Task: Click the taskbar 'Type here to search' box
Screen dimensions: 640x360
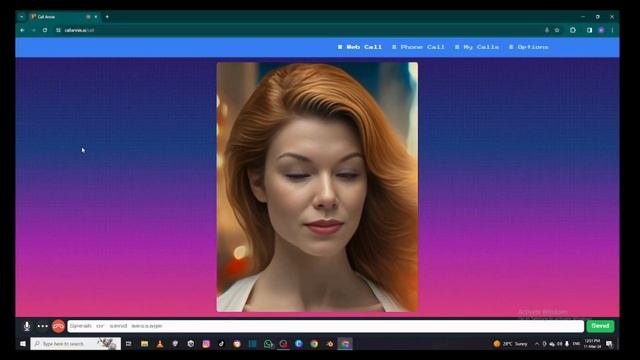Action: coord(76,344)
